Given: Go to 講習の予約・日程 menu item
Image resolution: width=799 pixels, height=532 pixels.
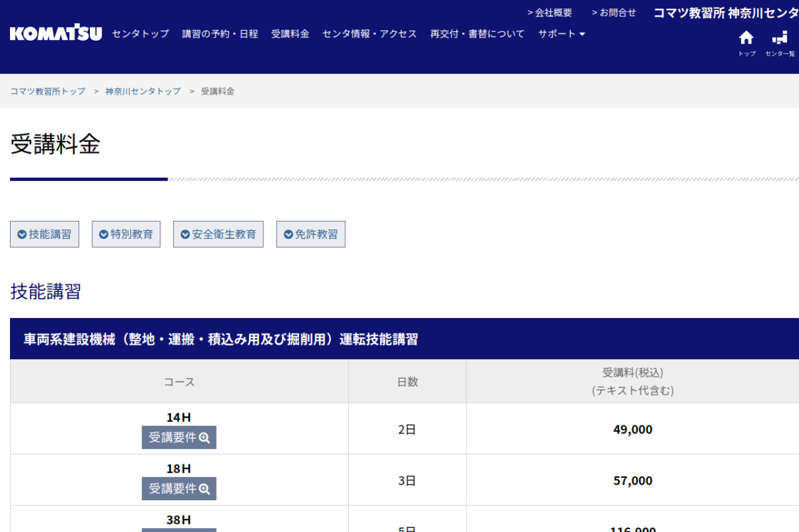Looking at the screenshot, I should pyautogui.click(x=220, y=34).
